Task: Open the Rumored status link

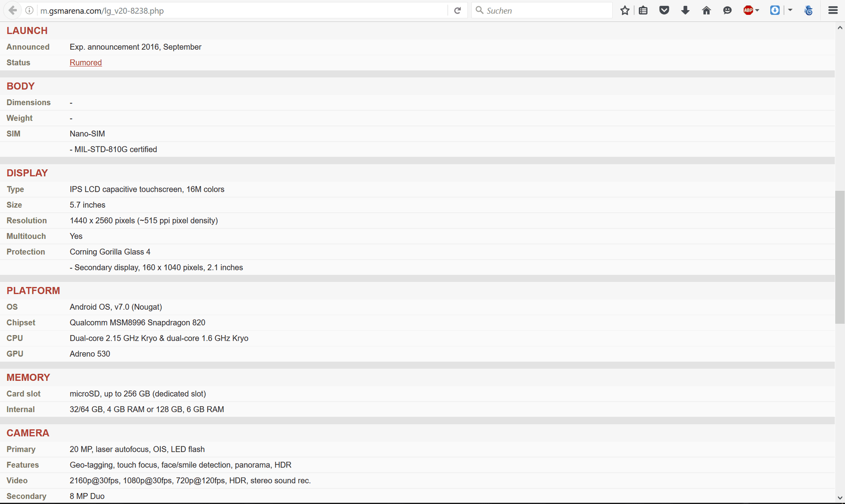Action: tap(86, 62)
